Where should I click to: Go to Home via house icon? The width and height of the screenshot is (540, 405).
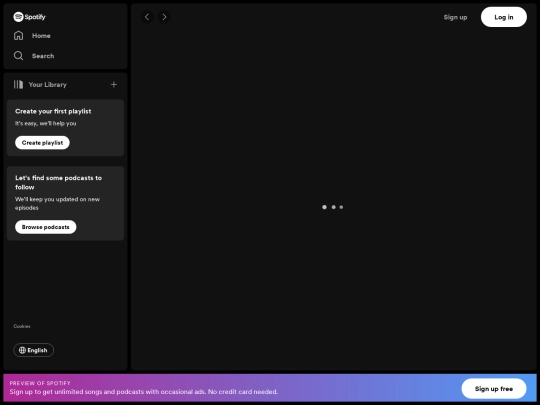(19, 35)
